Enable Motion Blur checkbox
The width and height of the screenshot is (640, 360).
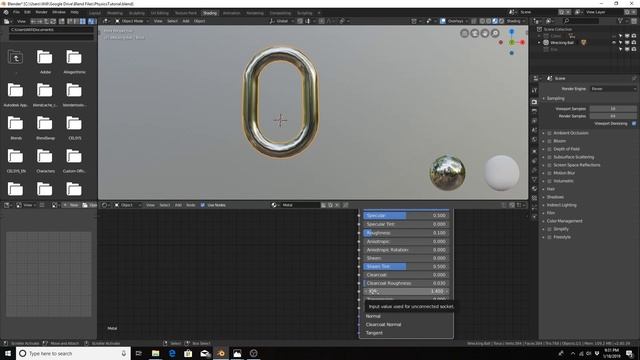click(x=549, y=173)
